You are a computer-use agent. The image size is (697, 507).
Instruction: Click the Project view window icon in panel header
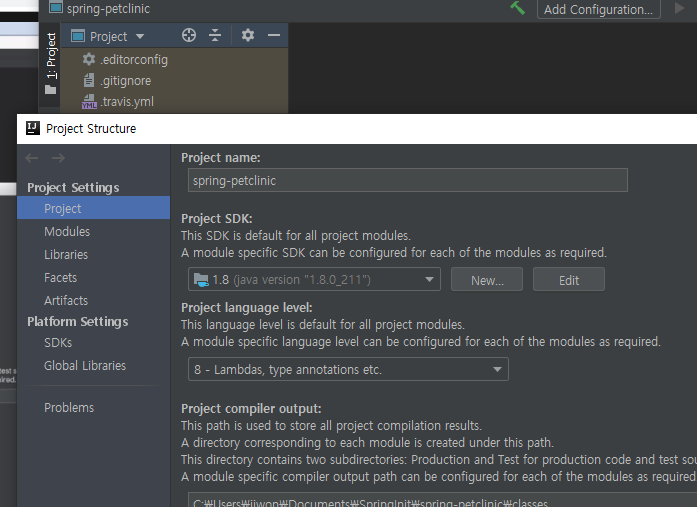(x=78, y=36)
